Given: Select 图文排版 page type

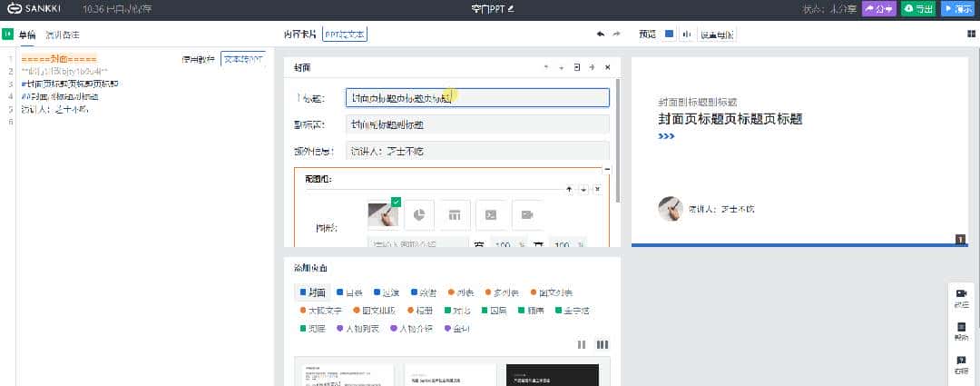Looking at the screenshot, I should pos(375,310).
